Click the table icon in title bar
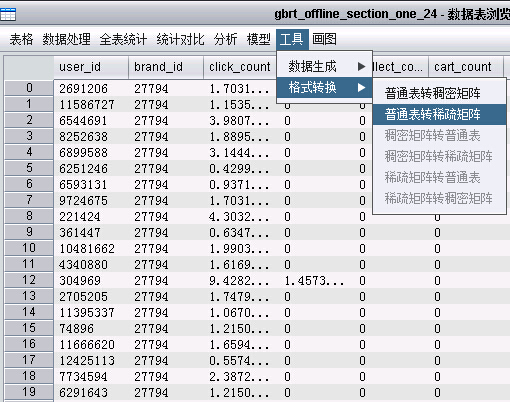 [8, 15]
